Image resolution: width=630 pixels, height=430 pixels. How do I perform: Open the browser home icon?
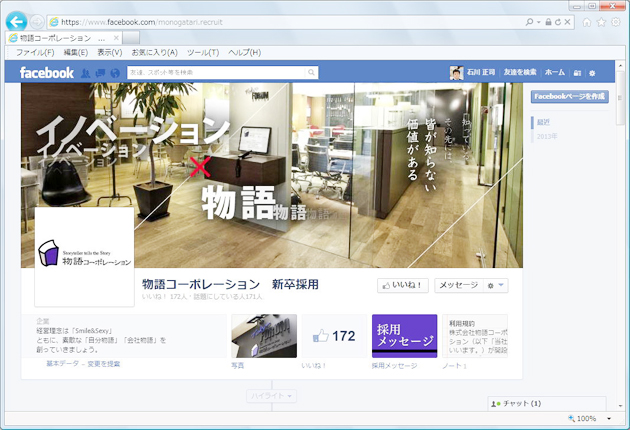tap(587, 22)
